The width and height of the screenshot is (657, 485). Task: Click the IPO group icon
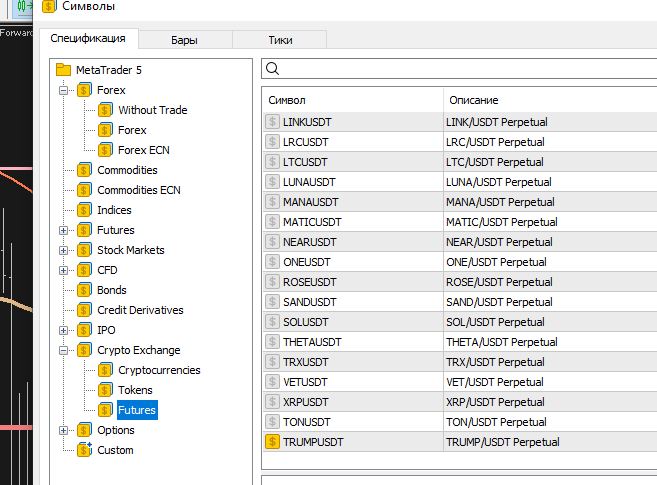coord(84,330)
